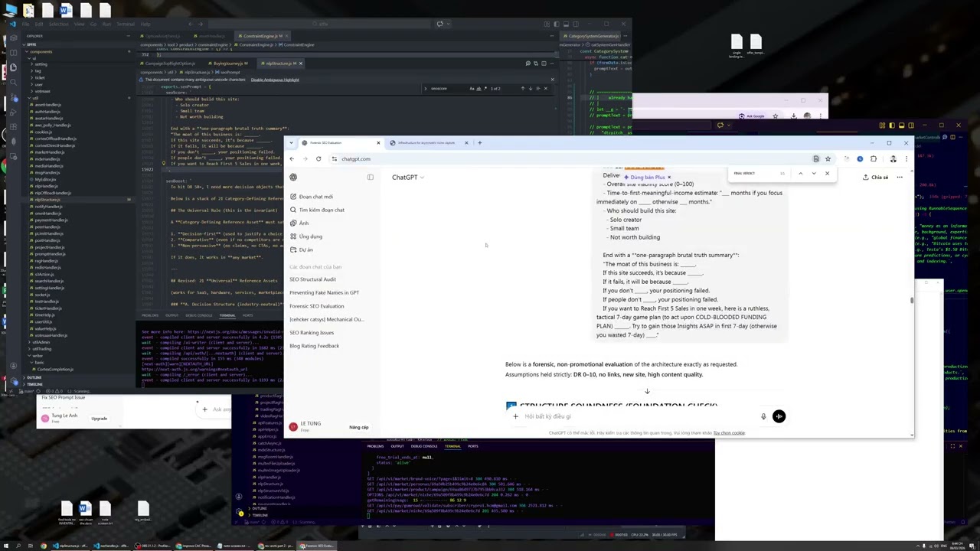Open the Selection menu in VS Code

(59, 24)
